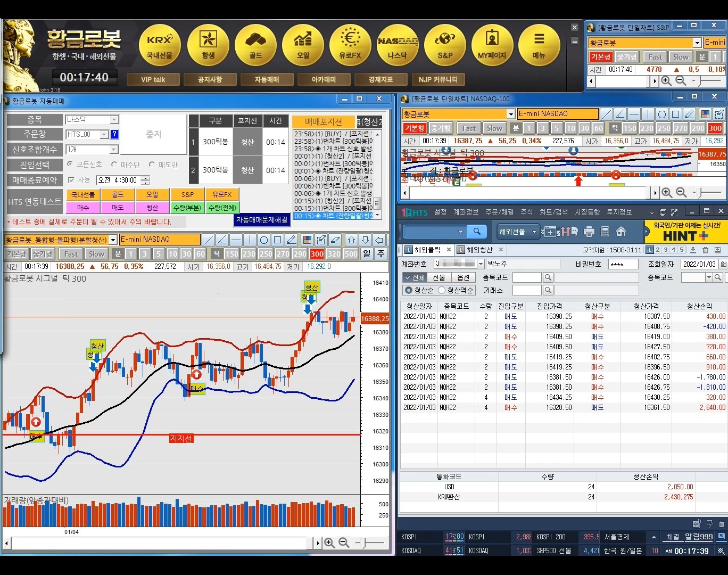Click the 경제지표 button
This screenshot has height=575, width=728.
coord(380,79)
